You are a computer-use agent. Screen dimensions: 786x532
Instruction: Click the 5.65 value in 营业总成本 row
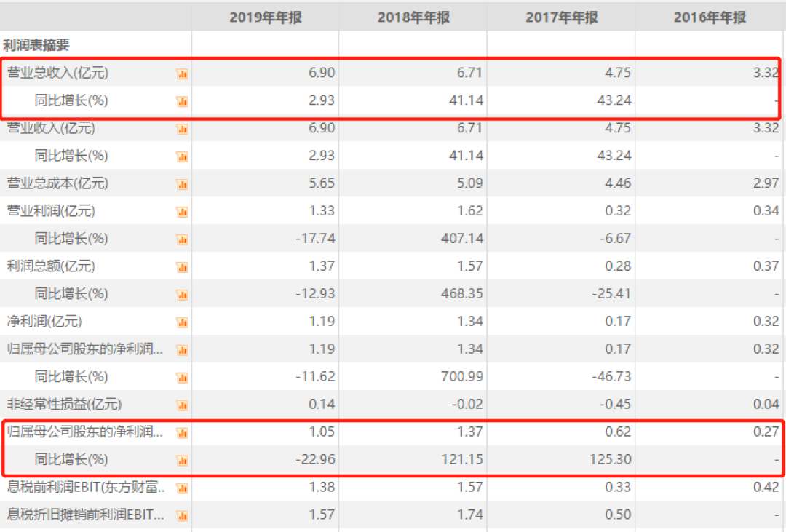coord(322,183)
